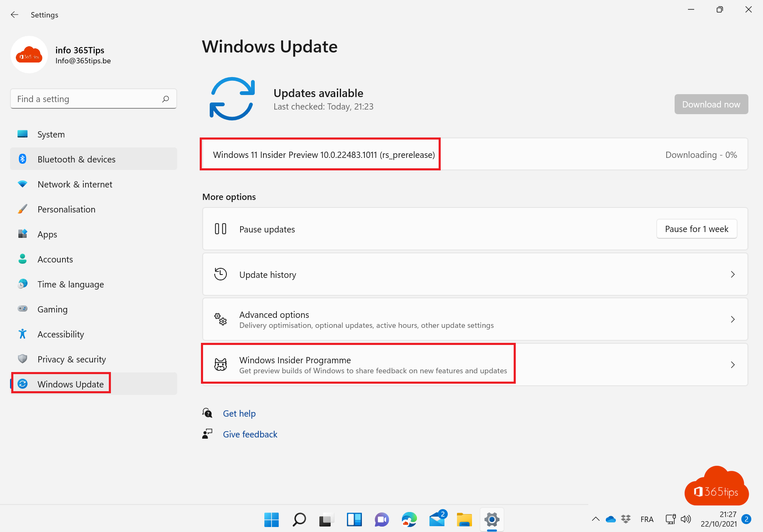Click the Bluetooth icon in sidebar

click(23, 159)
